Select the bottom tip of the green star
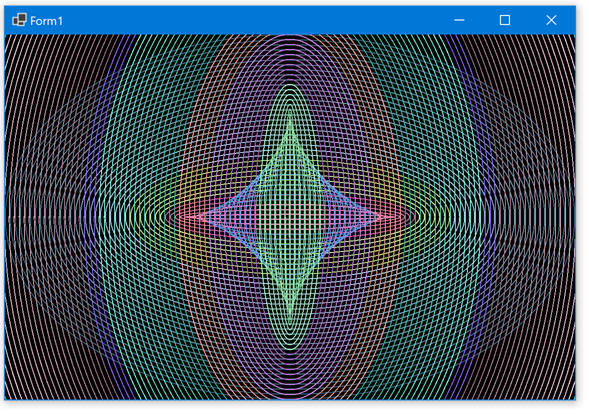The image size is (589, 414). (290, 312)
